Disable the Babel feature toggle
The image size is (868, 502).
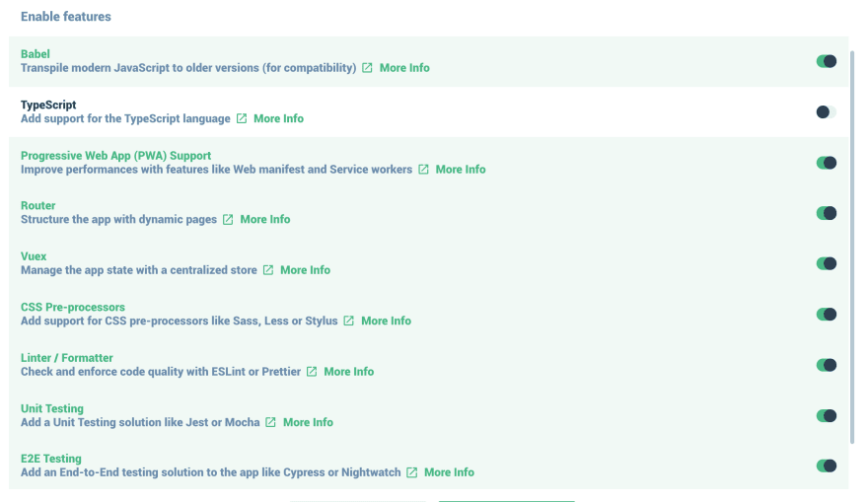click(x=826, y=61)
